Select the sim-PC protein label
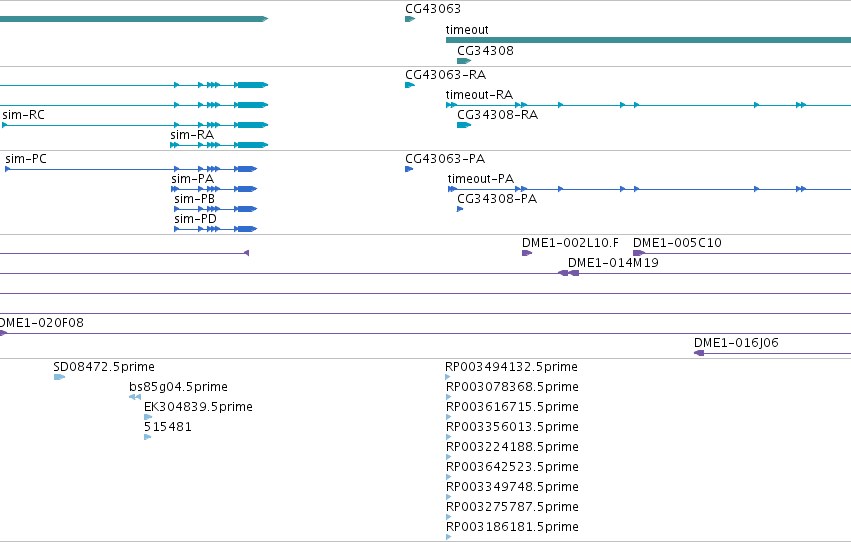851x542 pixels. click(26, 159)
